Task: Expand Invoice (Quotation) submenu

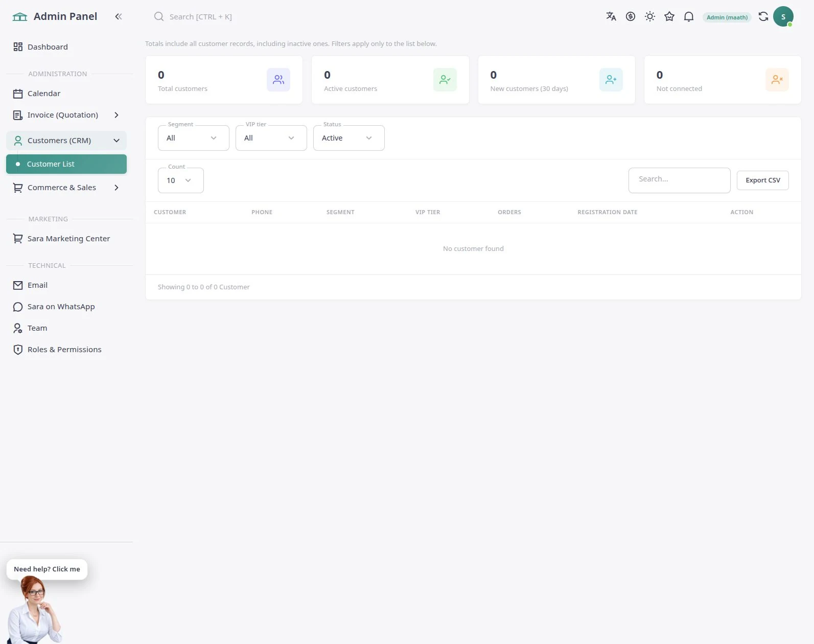Action: 66,115
